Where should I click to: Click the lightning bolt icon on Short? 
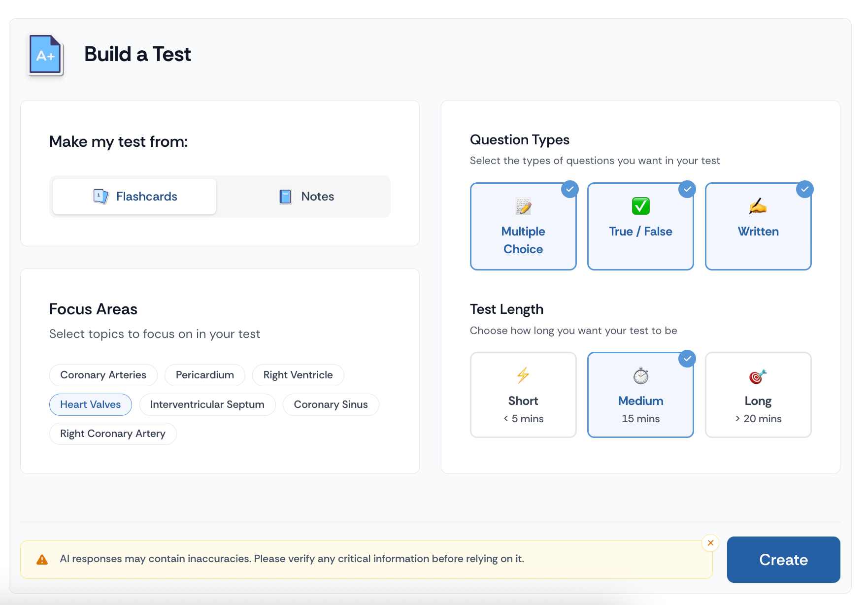(523, 375)
